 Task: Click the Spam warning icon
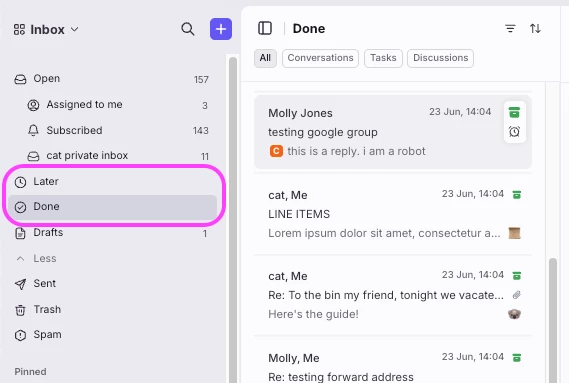point(20,335)
